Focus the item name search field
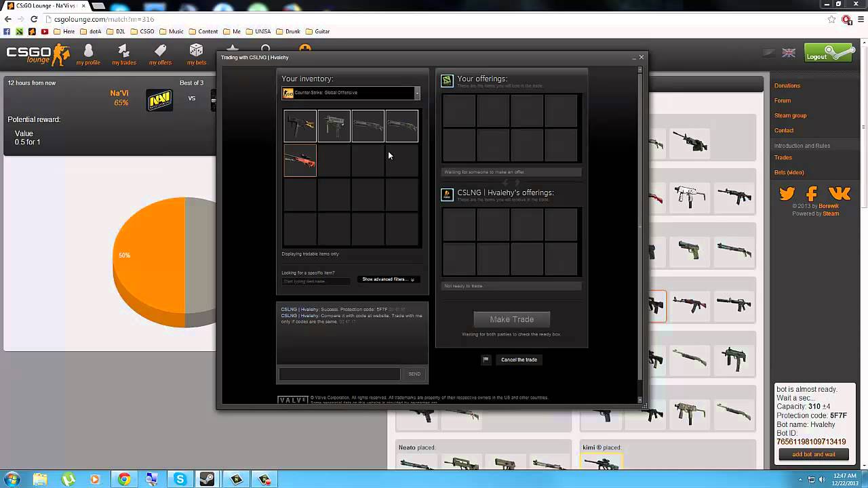868x488 pixels. pos(316,281)
